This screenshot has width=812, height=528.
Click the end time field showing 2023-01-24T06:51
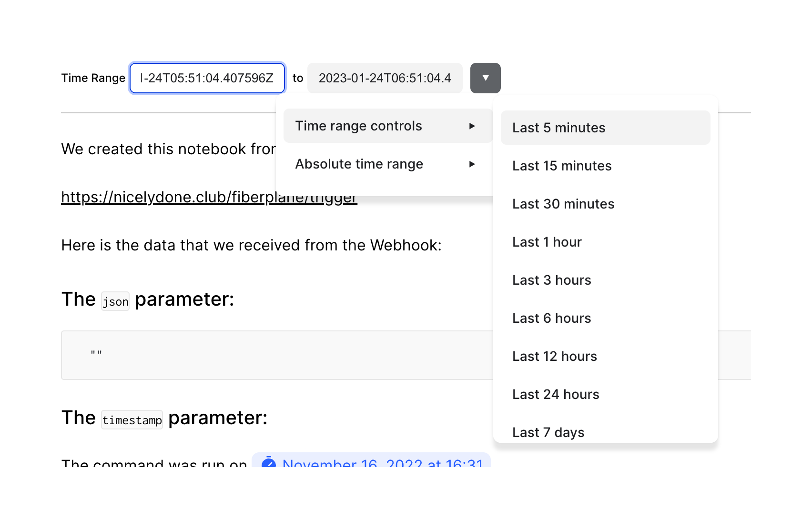tap(385, 78)
